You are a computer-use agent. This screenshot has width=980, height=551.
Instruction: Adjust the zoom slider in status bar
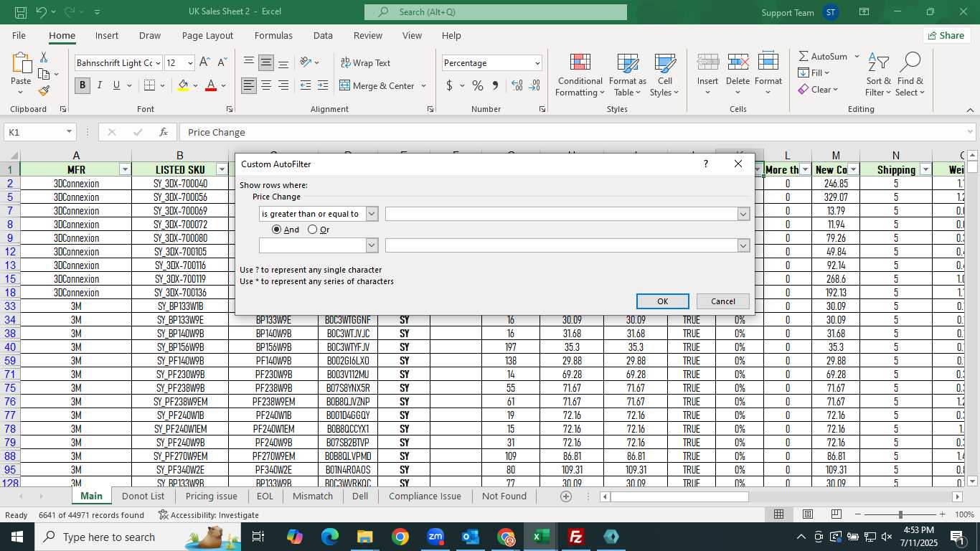[900, 514]
